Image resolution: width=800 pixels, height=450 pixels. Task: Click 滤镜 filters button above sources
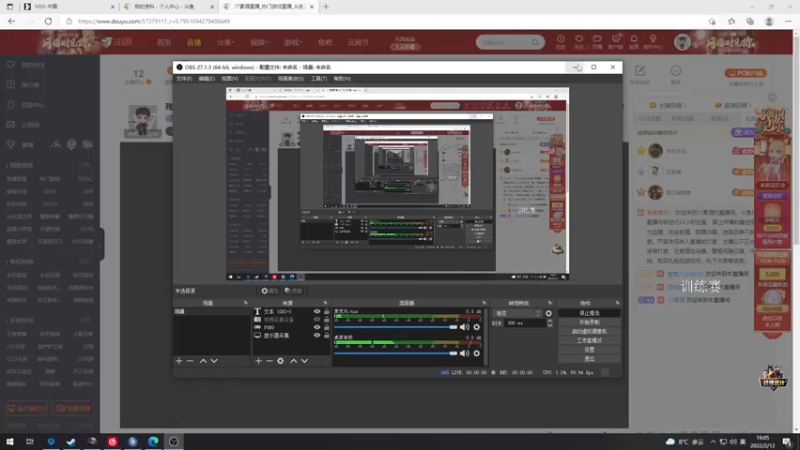click(293, 291)
